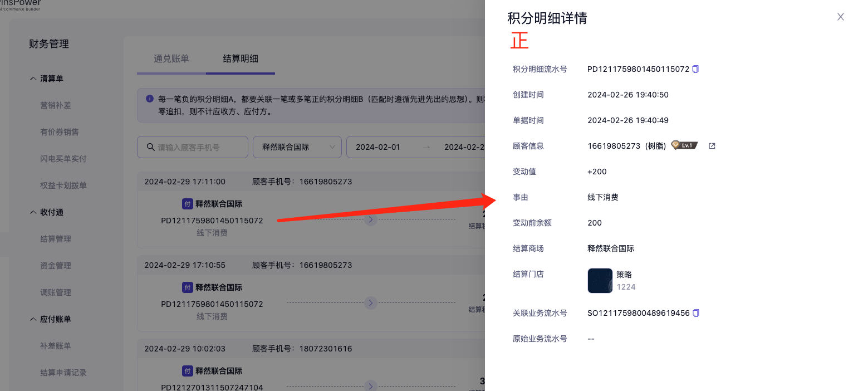
Task: Collapse the 应付账单 sidebar group
Action: [33, 319]
